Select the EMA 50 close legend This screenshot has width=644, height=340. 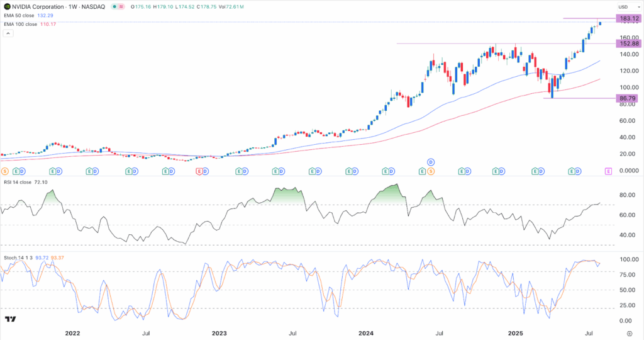(19, 16)
